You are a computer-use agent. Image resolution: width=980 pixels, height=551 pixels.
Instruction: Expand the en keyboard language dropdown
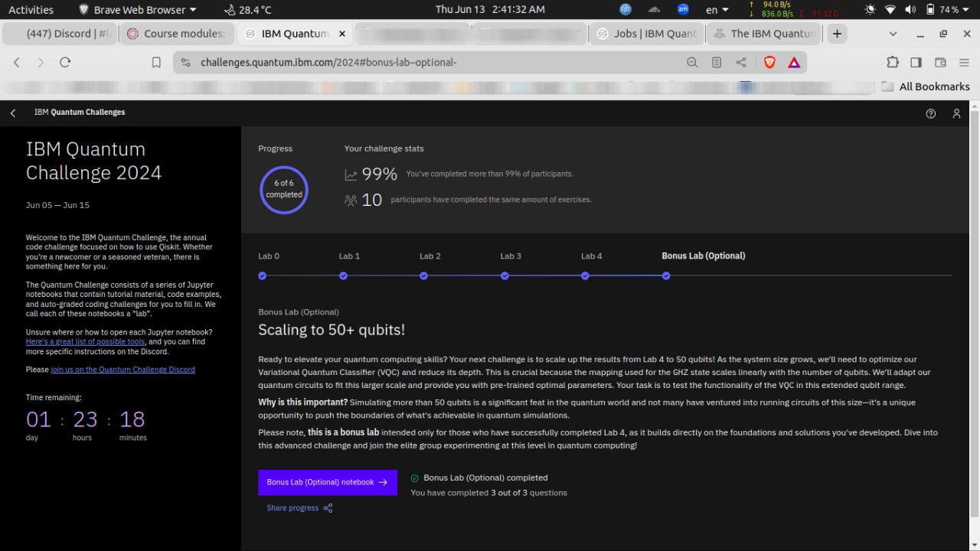717,10
